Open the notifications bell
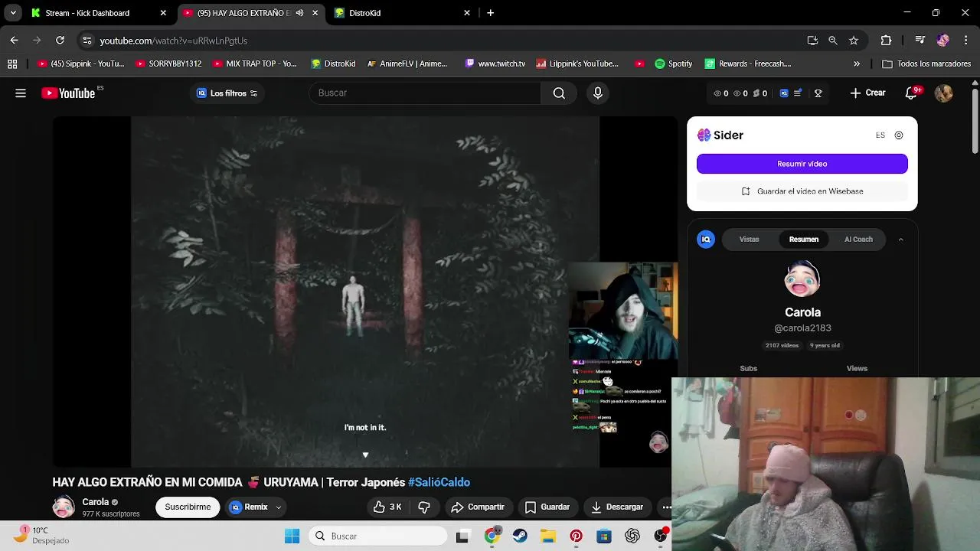 pyautogui.click(x=911, y=93)
